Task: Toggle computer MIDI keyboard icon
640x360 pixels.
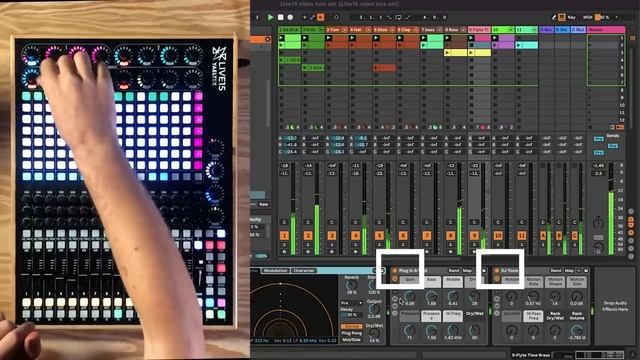Action: [562, 17]
